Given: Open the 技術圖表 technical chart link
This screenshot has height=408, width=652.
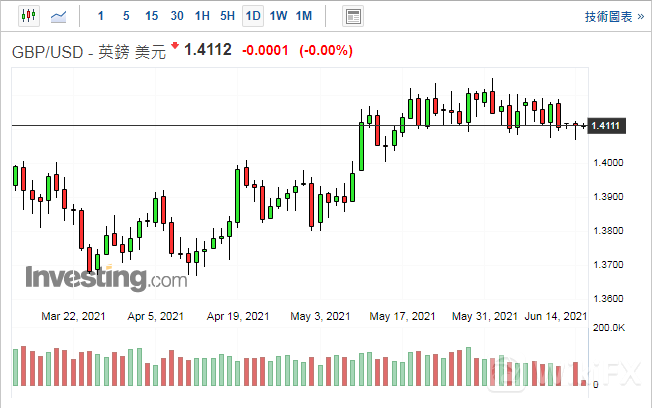Looking at the screenshot, I should click(607, 16).
